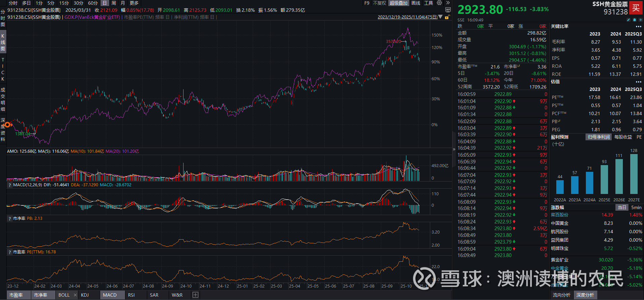Open MACD indicator help question mark
Image resolution: width=644 pixels, height=300 pixels.
pos(9,185)
